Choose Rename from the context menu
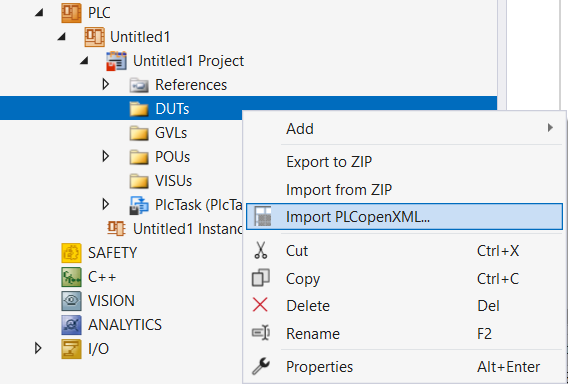Viewport: 568px width, 384px height. (404, 333)
